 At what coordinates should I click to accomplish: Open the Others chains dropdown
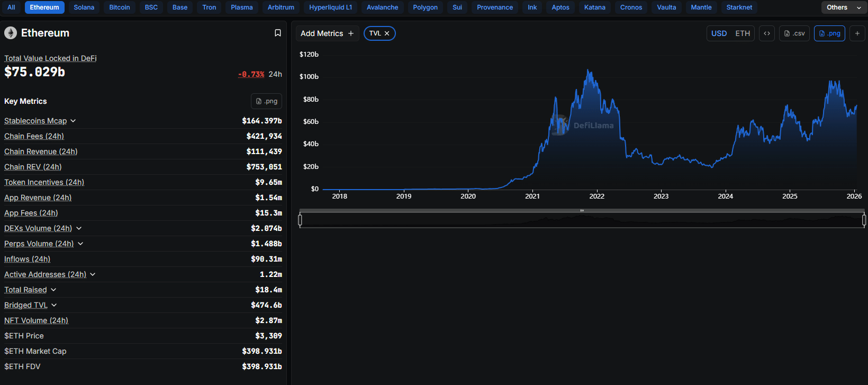(844, 7)
